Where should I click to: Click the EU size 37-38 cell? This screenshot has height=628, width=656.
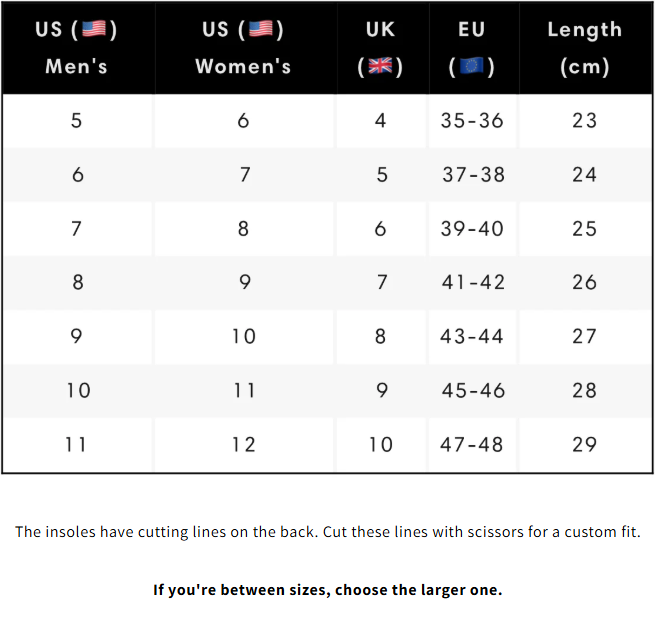tap(473, 175)
